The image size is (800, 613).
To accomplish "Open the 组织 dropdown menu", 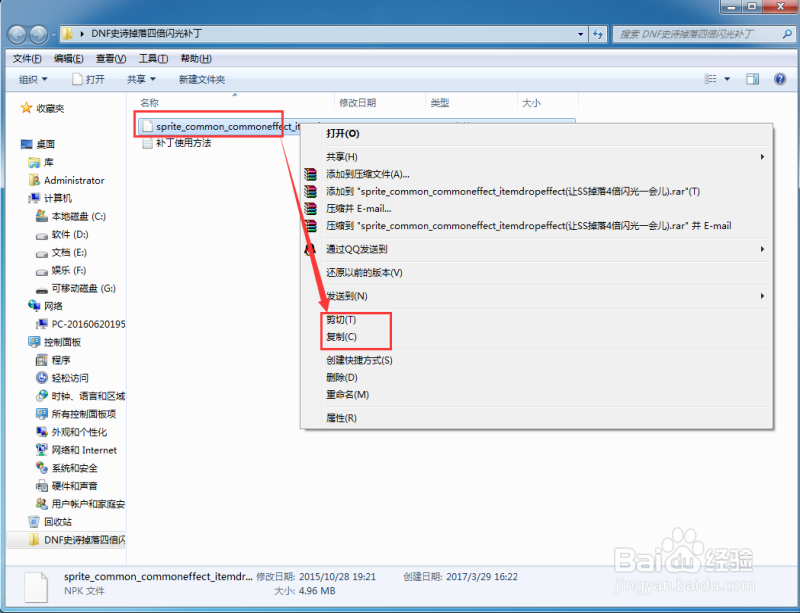I will pyautogui.click(x=33, y=80).
